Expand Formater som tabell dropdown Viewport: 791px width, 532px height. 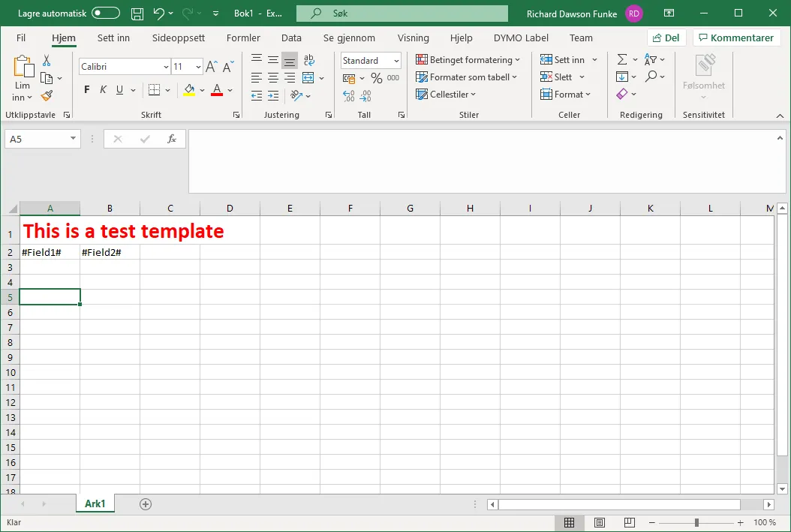coord(466,77)
